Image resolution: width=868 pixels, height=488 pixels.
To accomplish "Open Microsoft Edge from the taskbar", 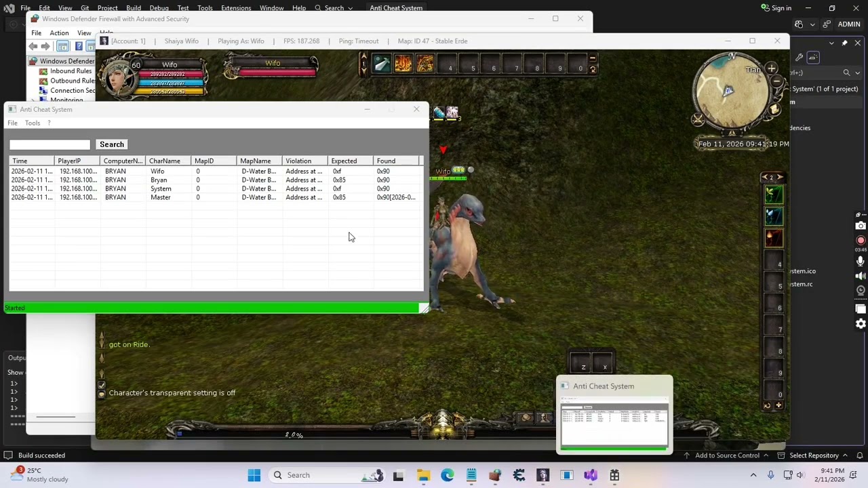I will click(x=448, y=475).
